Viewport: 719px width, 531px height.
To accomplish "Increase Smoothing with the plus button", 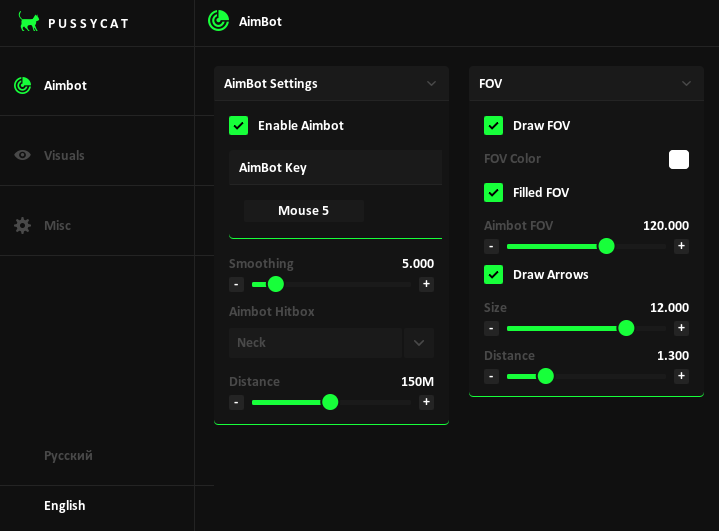I will click(x=426, y=284).
